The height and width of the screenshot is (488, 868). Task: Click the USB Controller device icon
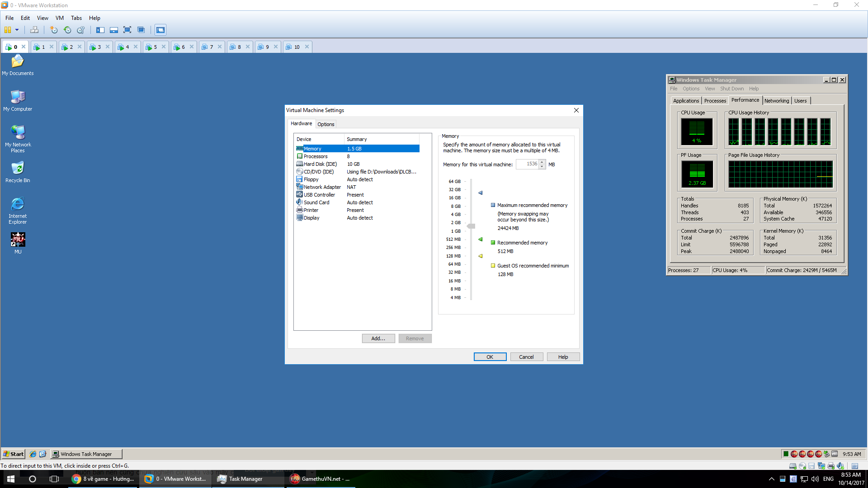[x=300, y=195]
